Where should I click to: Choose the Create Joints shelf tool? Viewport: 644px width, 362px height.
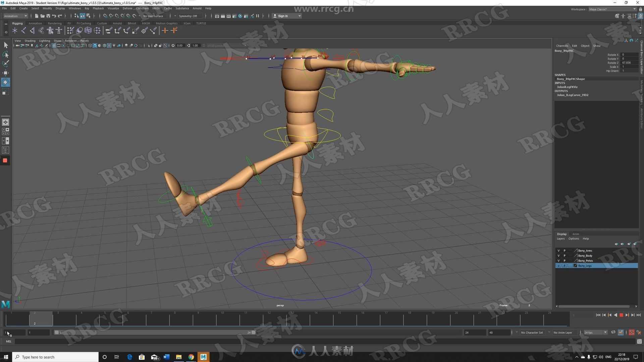pos(23,31)
